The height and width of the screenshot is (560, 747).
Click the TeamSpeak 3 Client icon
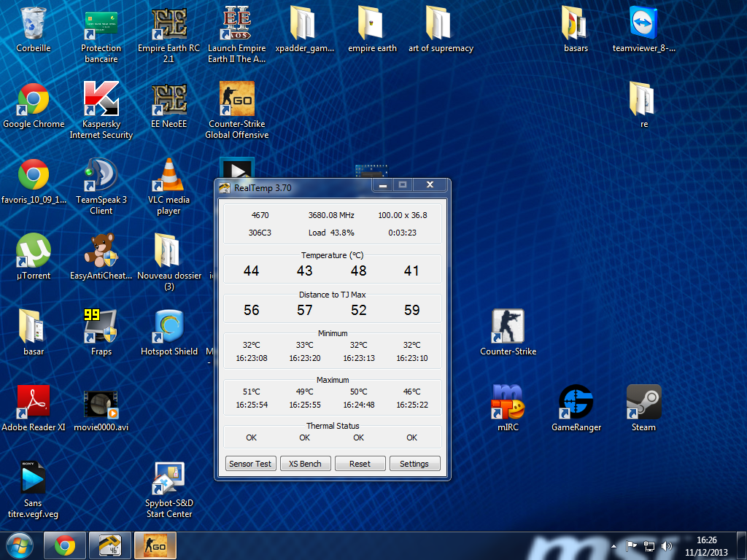pos(101,176)
